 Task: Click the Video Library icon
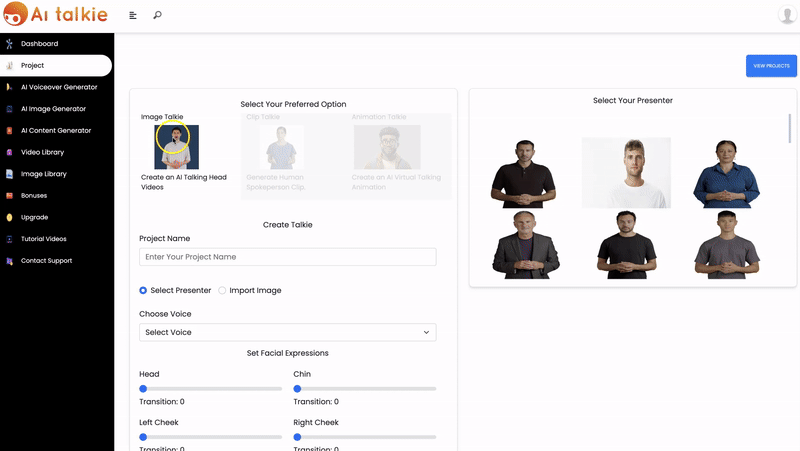click(x=9, y=152)
